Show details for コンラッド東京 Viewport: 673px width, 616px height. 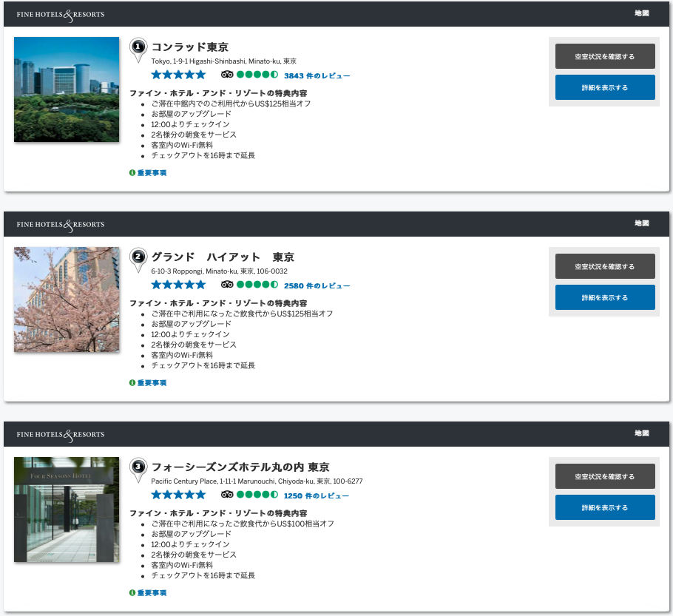(x=605, y=87)
